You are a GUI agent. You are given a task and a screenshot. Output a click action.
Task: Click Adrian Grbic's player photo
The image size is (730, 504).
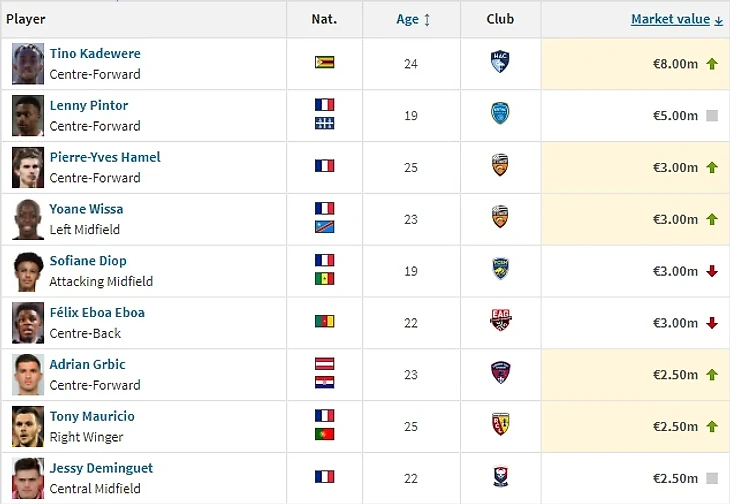pyautogui.click(x=28, y=374)
